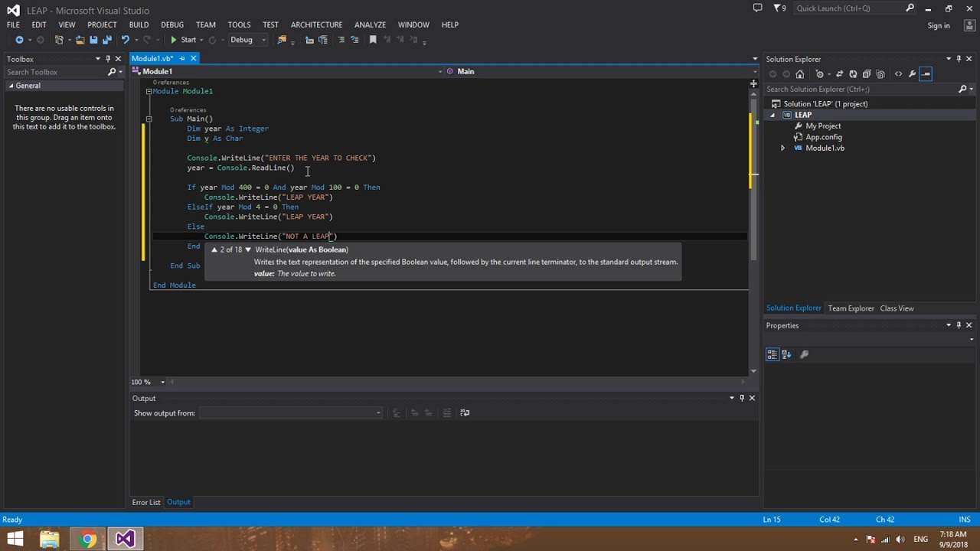Click the New Project toolbar icon
This screenshot has width=980, height=551.
(x=59, y=40)
